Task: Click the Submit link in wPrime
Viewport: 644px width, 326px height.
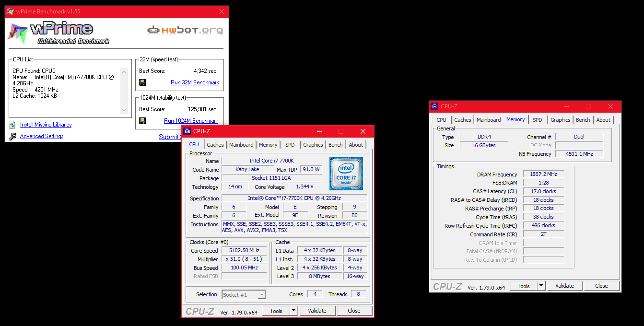Action: pos(170,137)
